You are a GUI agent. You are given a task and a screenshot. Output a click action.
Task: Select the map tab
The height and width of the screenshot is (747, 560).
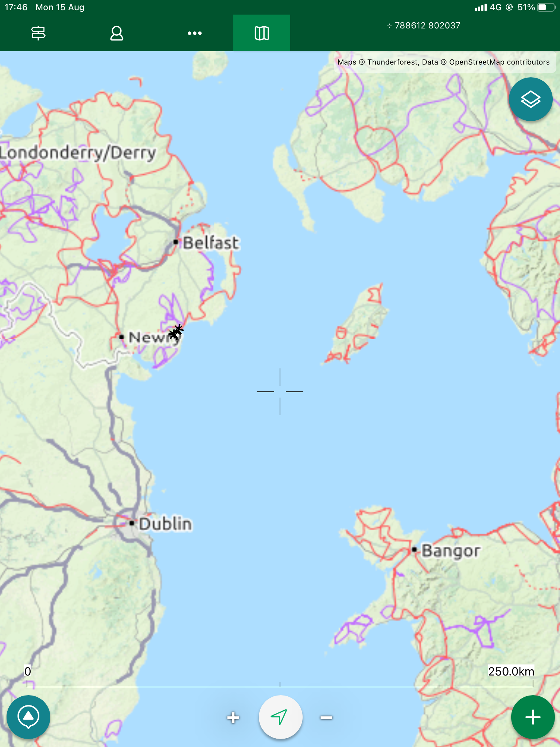(x=262, y=33)
